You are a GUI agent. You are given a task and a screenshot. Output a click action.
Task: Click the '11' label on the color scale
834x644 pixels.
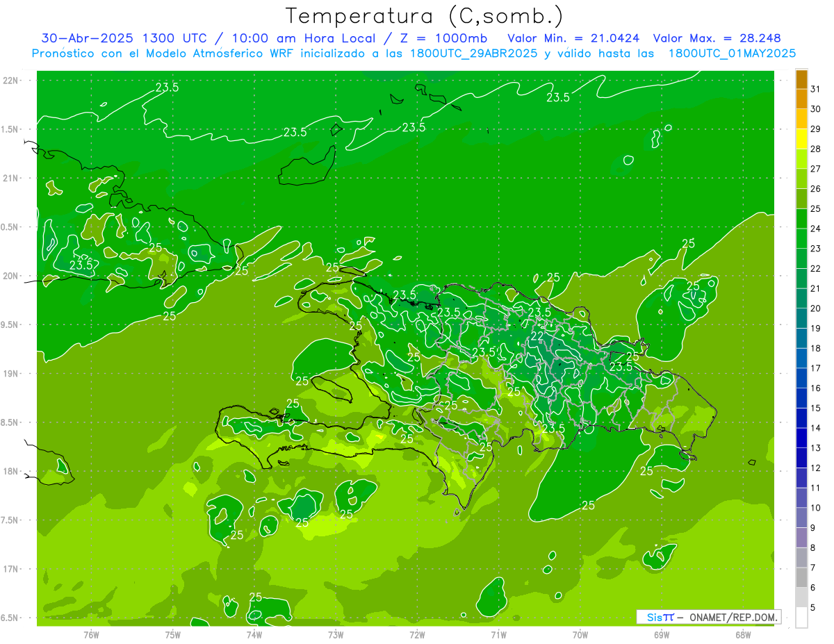tap(816, 488)
